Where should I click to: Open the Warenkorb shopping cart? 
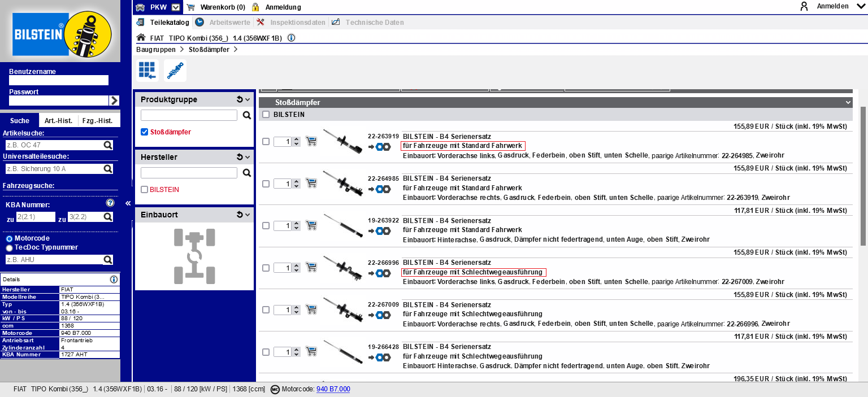216,7
